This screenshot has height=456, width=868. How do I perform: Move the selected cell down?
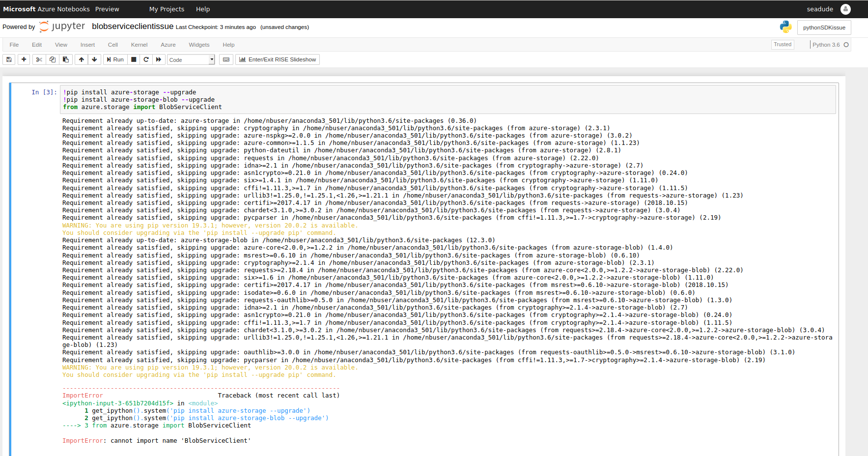[94, 59]
